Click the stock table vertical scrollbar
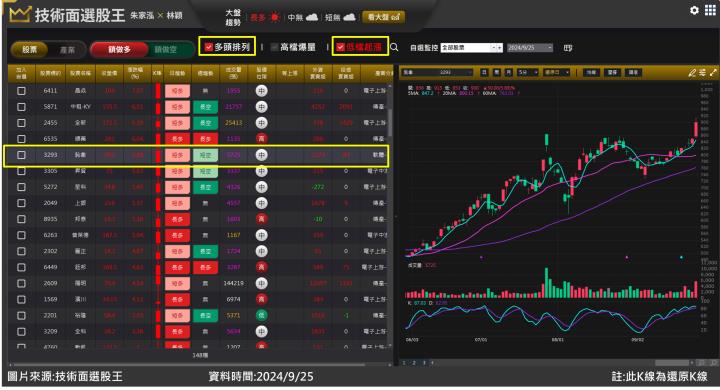This screenshot has width=720, height=390. coord(390,123)
